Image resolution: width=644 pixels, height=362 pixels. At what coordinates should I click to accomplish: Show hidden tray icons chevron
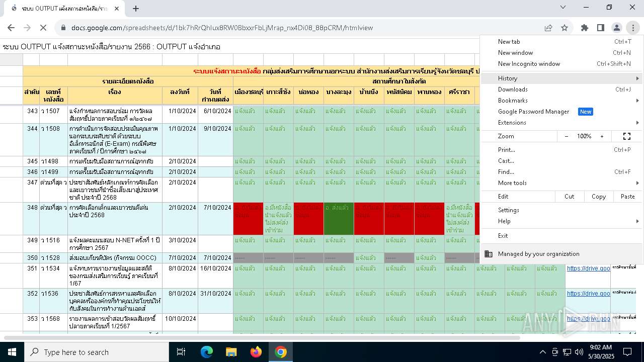pos(542,352)
